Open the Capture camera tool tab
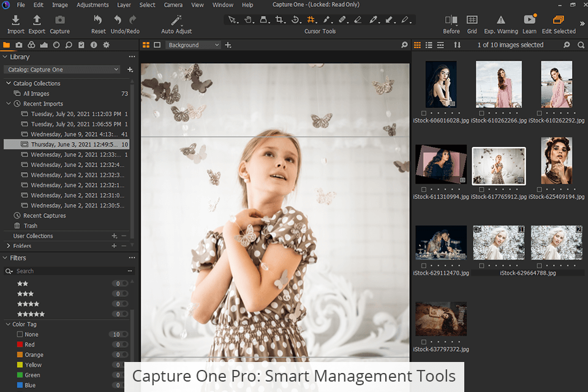This screenshot has height=392, width=588. [x=19, y=45]
